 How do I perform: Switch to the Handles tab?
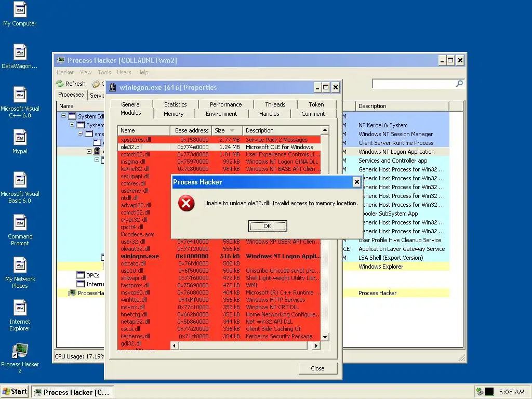(269, 114)
